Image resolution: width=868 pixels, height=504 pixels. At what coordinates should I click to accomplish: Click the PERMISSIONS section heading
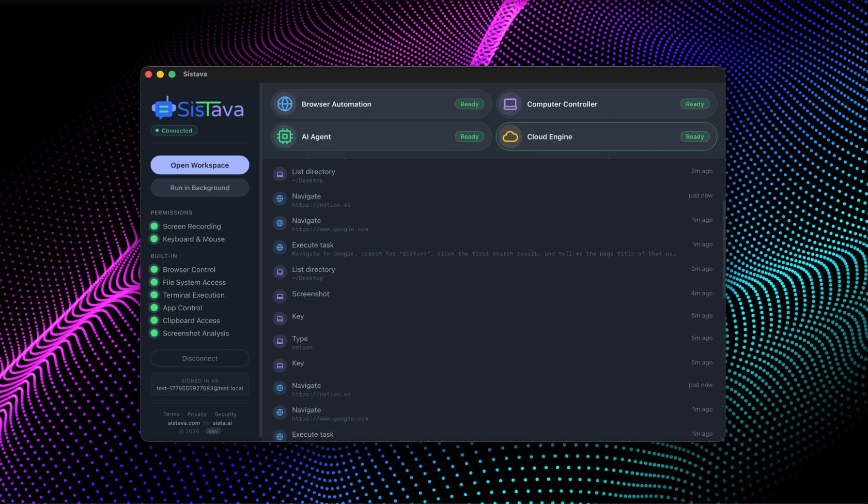172,212
